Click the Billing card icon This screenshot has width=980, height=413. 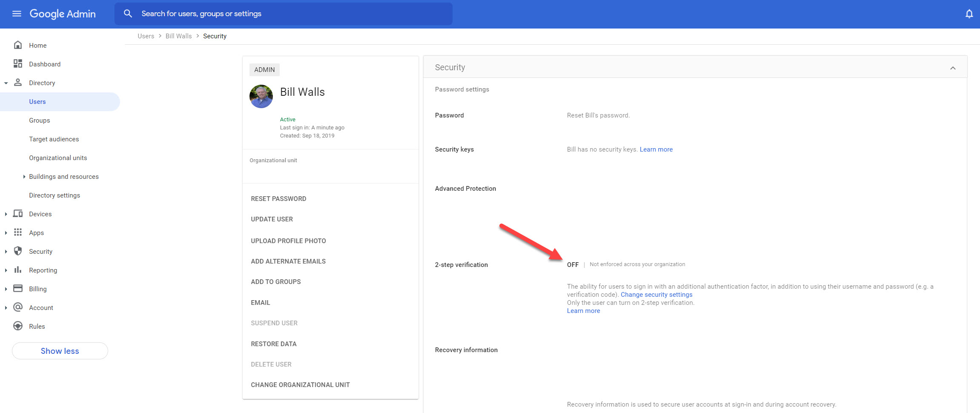(x=17, y=288)
